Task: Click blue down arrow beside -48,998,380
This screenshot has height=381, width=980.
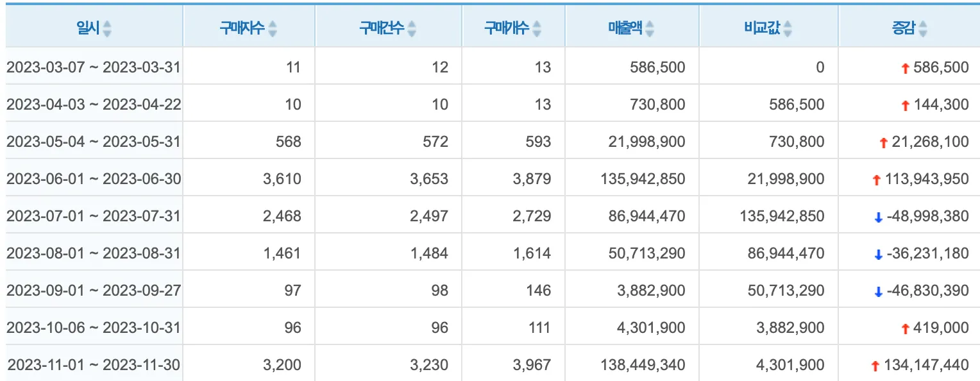Action: (878, 217)
